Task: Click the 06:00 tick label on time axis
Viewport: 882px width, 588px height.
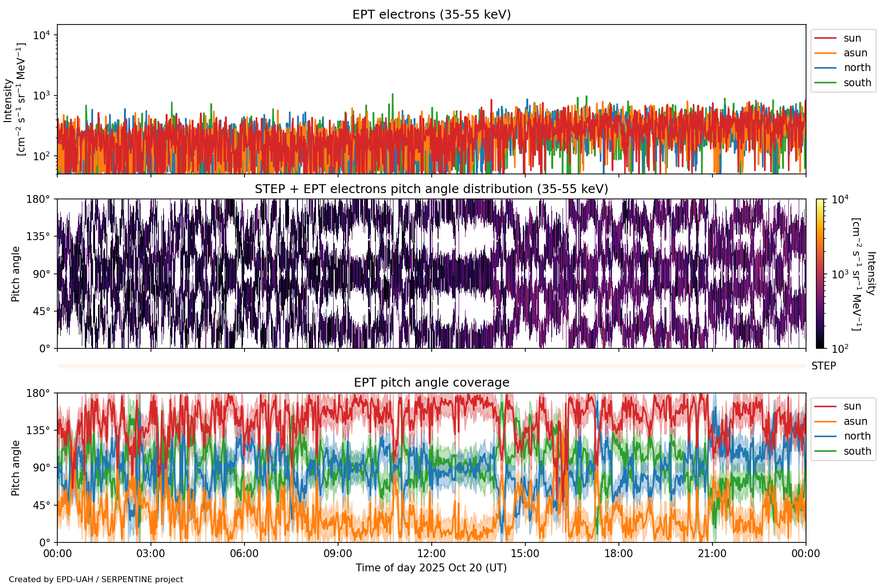Action: 244,554
